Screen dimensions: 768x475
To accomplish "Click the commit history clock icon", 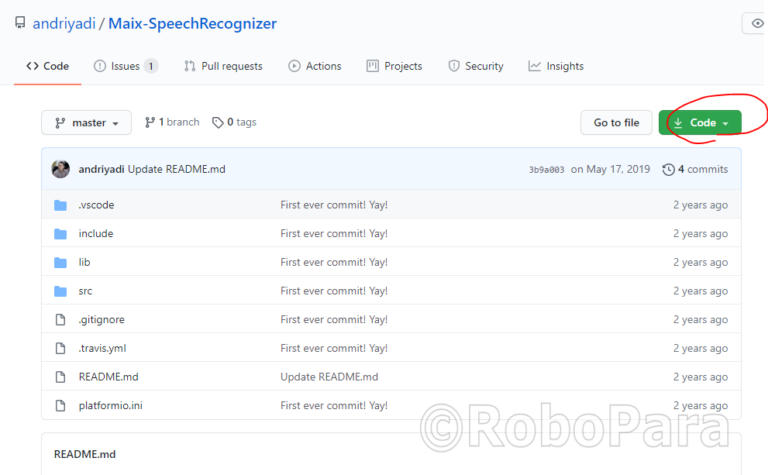I will click(668, 170).
